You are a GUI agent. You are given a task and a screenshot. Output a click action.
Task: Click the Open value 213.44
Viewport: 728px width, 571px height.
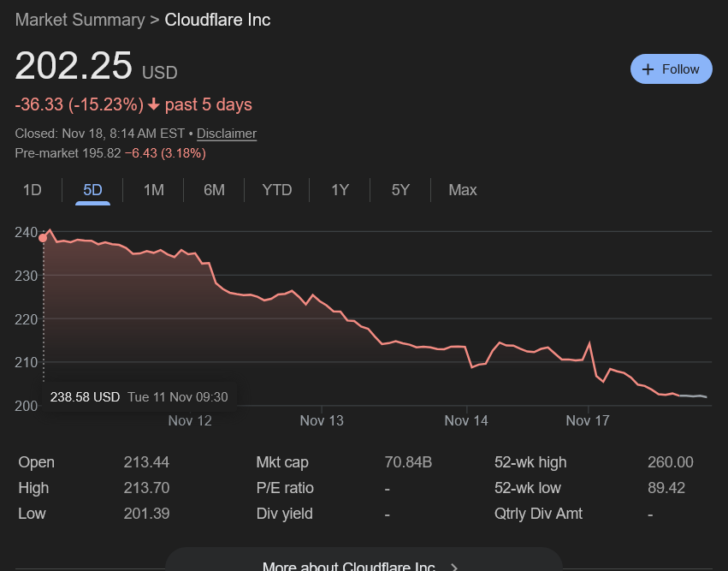coord(146,462)
